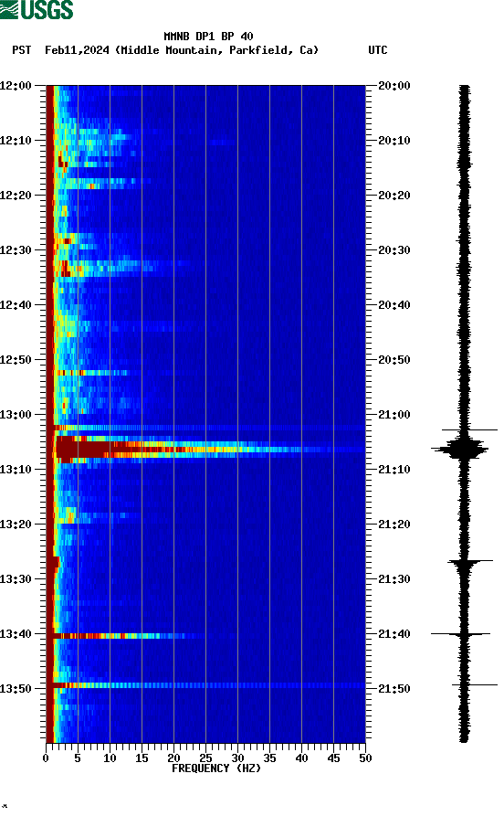This screenshot has height=816, width=504.
Task: Click the 20:40 UTC time label
Action: [394, 305]
